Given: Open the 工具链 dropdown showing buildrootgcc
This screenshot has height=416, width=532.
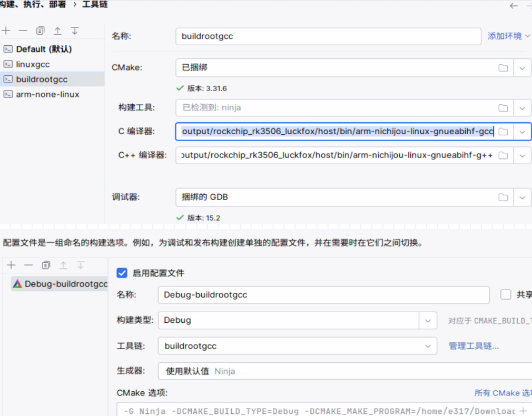Looking at the screenshot, I should 428,346.
